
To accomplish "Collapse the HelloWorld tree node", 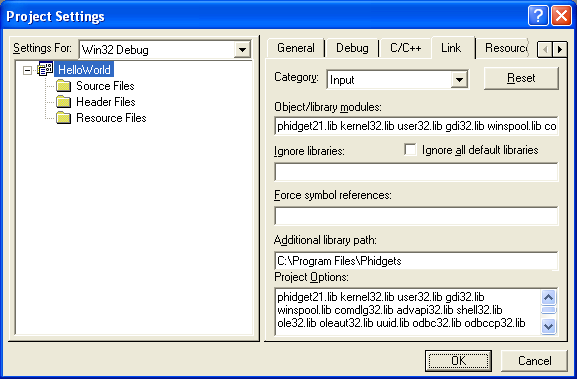I will pos(27,70).
